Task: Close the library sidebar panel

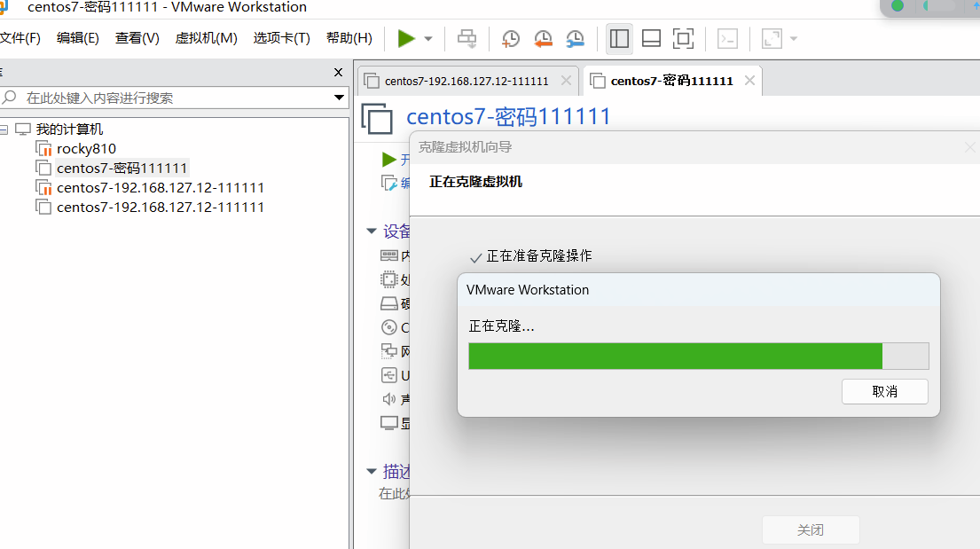Action: 338,73
